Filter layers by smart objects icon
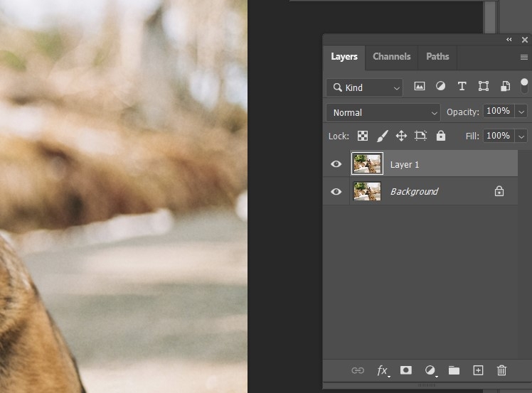This screenshot has height=393, width=532. click(505, 86)
